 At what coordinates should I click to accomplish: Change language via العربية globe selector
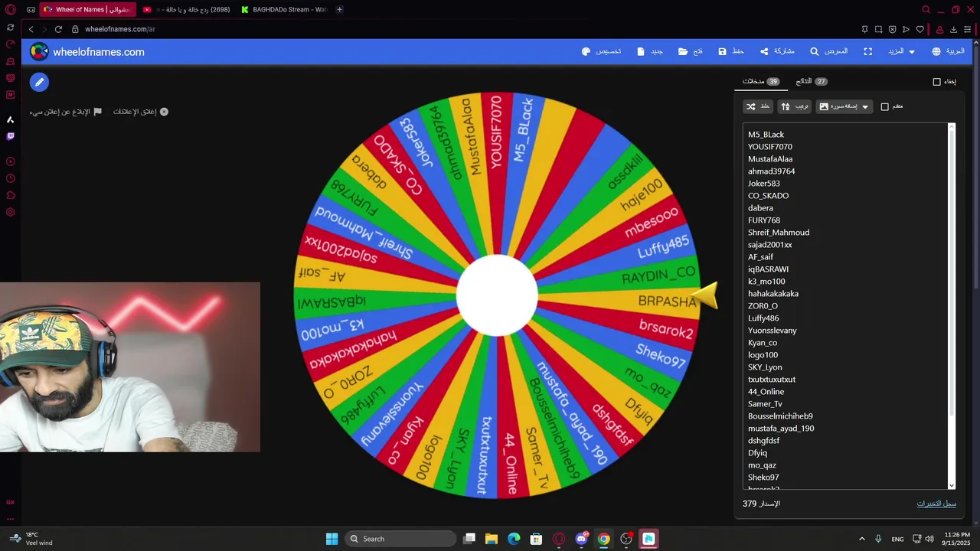(948, 51)
